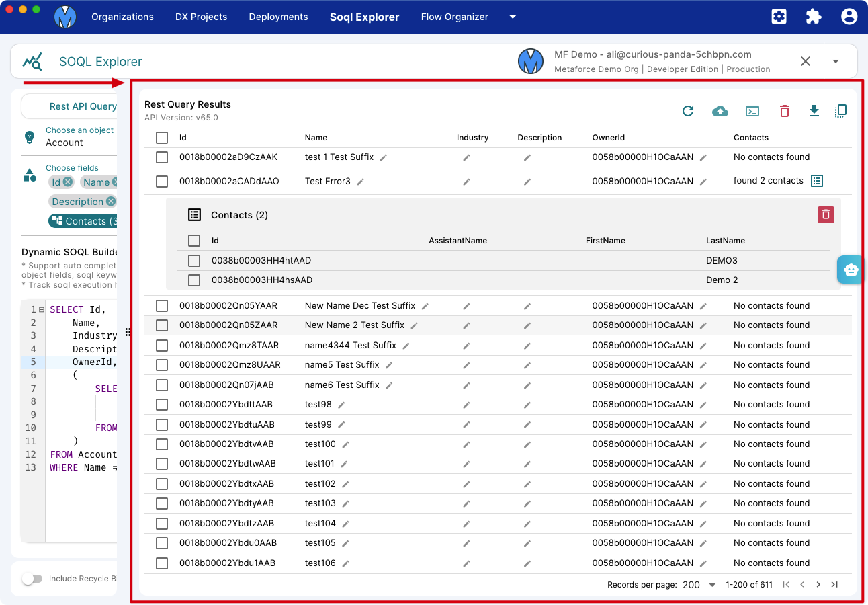Check the name4344 Test Suffix row
Screen dimensions: 868x605
coord(162,346)
